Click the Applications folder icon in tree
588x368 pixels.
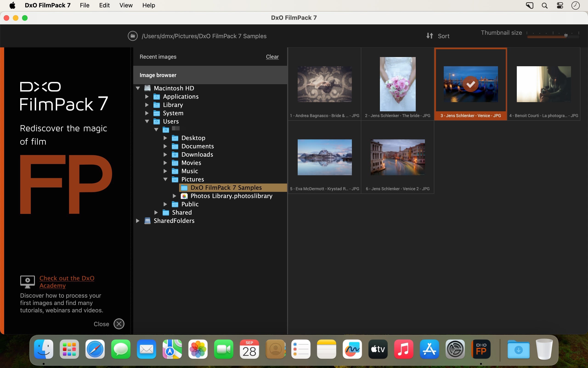point(157,97)
